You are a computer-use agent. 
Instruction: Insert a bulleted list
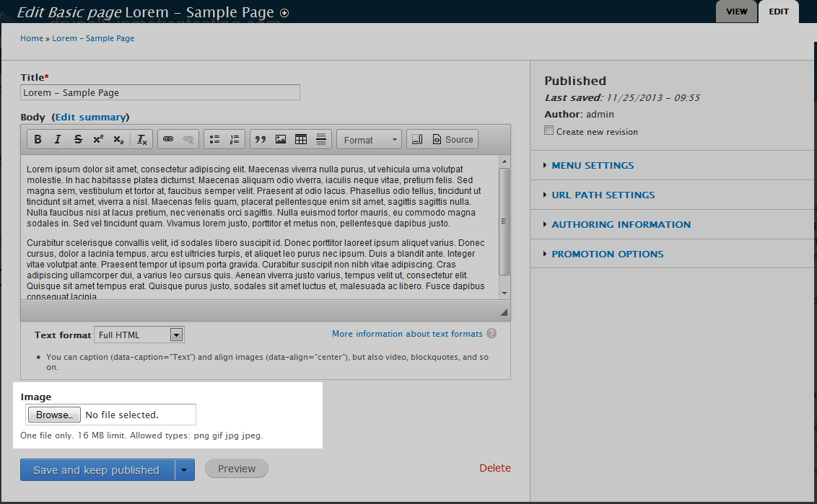pyautogui.click(x=214, y=140)
